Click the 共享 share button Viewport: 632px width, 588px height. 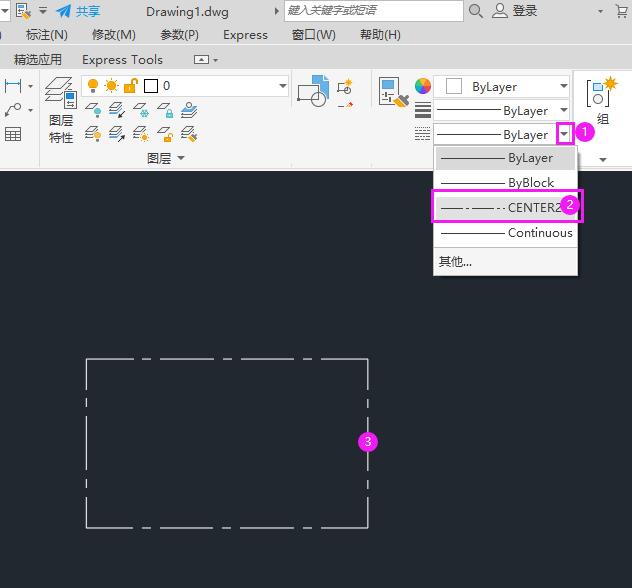78,11
